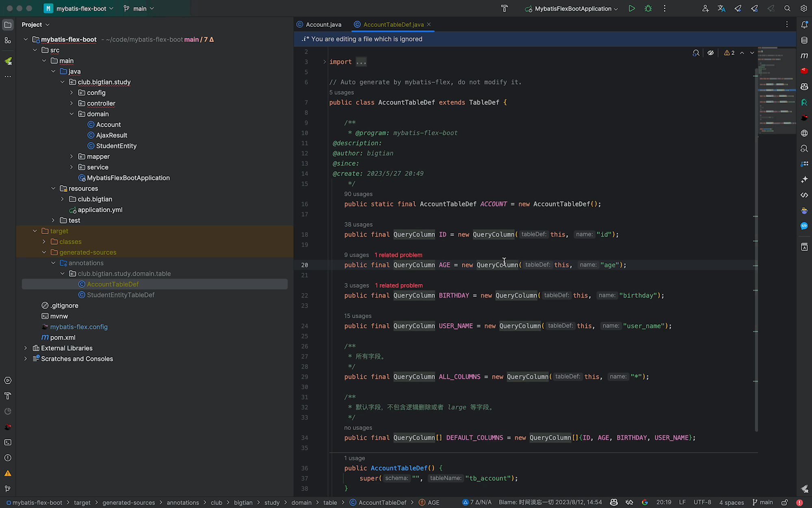Run MybatisFlexBootApplication with the green play icon
This screenshot has height=508, width=812.
coord(632,9)
